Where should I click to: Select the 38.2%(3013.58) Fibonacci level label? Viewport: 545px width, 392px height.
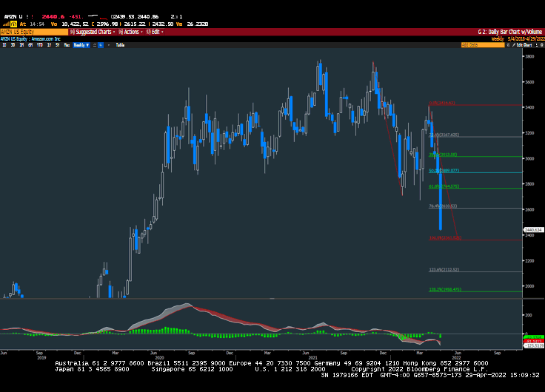[443, 155]
